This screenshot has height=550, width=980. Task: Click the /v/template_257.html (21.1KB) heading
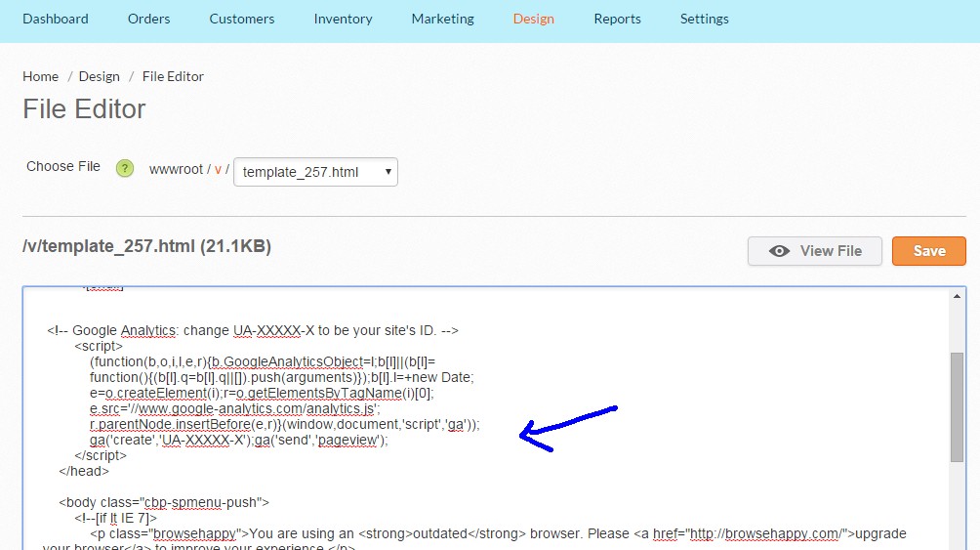(x=146, y=246)
